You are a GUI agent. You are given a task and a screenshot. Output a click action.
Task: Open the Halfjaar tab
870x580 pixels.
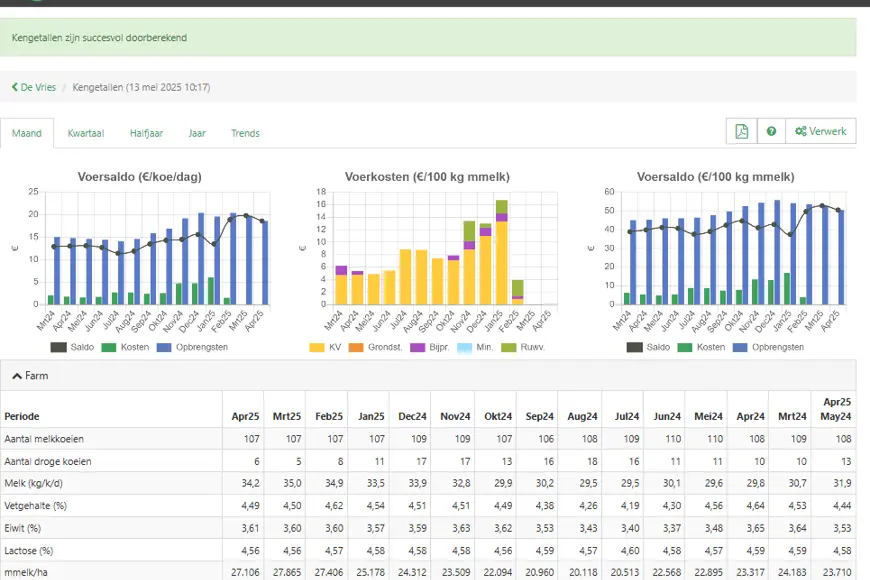tap(146, 133)
